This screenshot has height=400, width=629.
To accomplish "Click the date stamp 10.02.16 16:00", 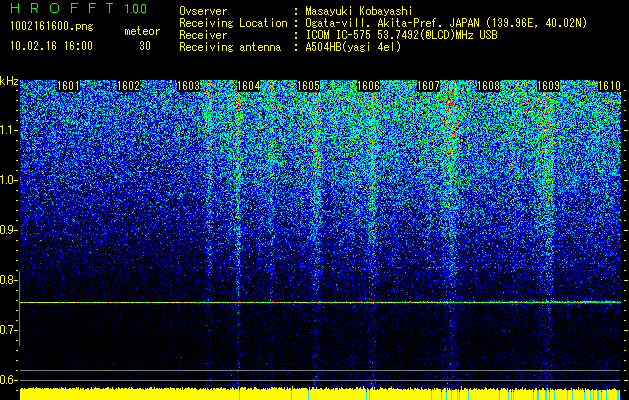I will pos(52,46).
